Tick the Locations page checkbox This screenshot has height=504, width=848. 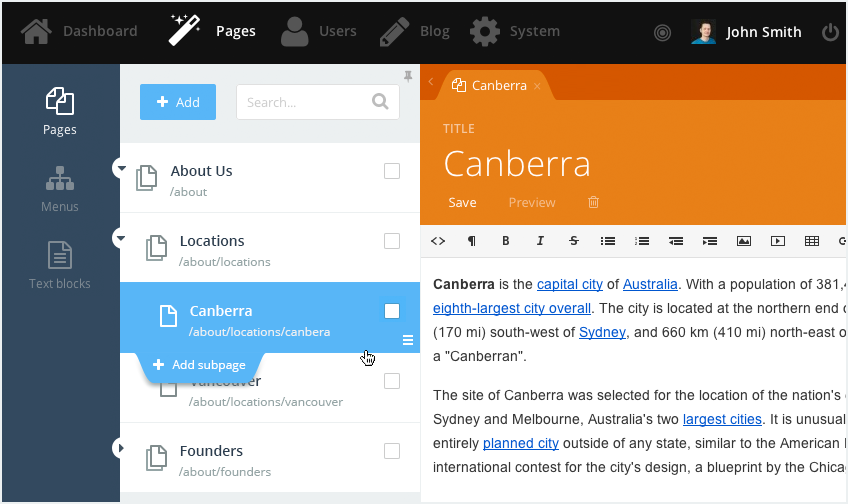(392, 241)
